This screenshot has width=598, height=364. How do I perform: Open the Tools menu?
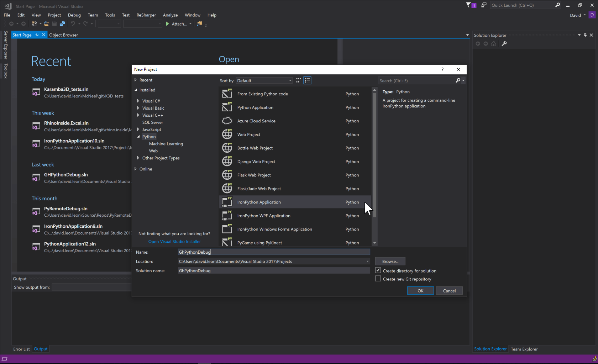[x=110, y=15]
